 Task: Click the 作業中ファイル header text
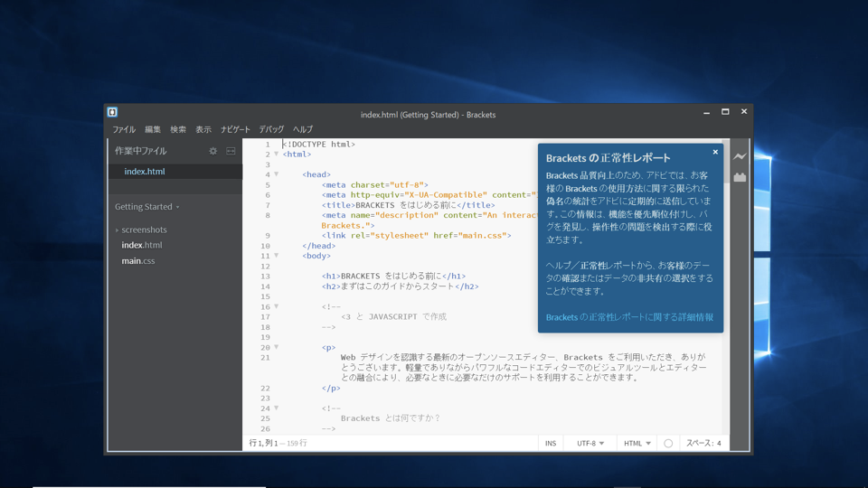pos(141,151)
